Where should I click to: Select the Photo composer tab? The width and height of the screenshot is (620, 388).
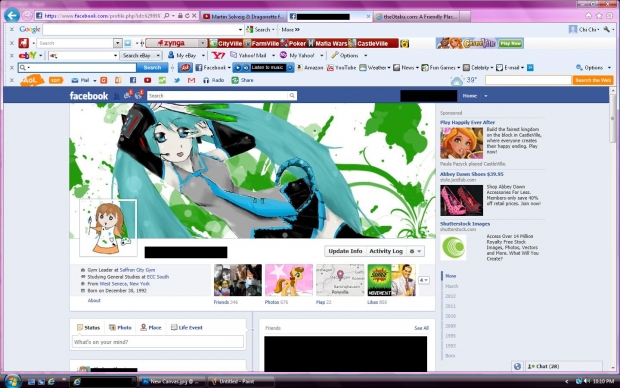[120, 327]
